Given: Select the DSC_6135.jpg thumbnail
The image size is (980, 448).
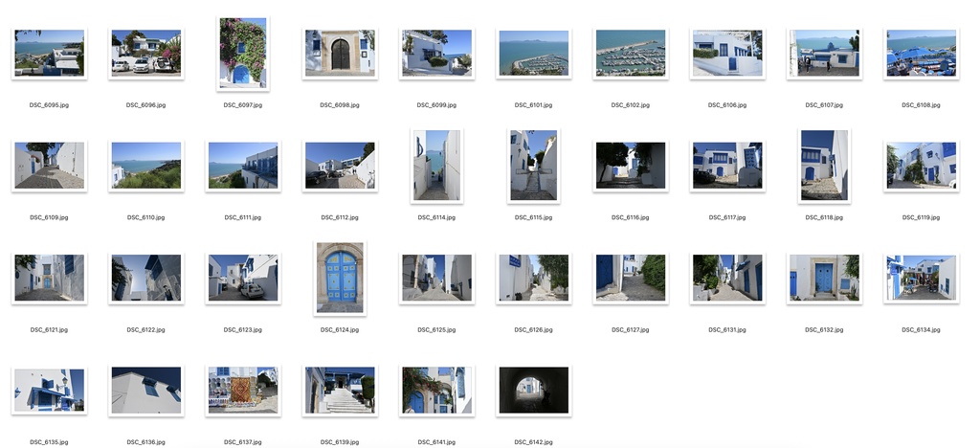Looking at the screenshot, I should point(50,391).
